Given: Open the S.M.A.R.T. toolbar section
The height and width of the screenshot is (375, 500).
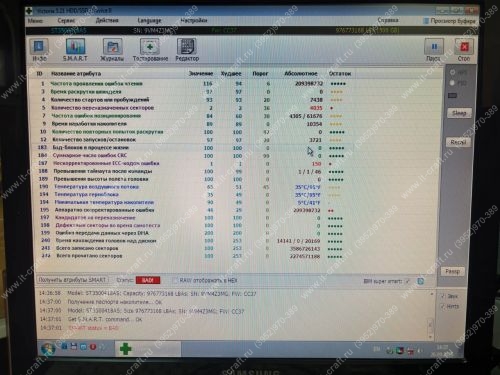Looking at the screenshot, I should coord(75,50).
